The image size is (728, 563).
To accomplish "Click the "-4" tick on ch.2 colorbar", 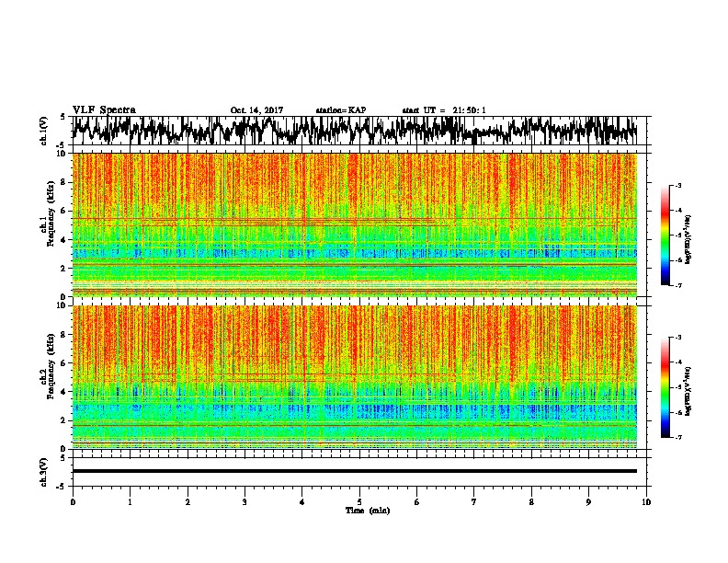I will point(678,362).
